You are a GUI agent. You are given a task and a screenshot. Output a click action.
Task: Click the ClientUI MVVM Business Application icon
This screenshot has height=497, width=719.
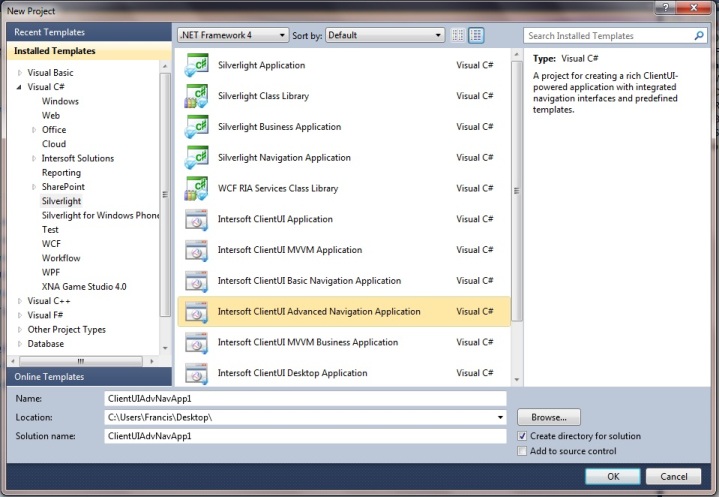tap(196, 342)
